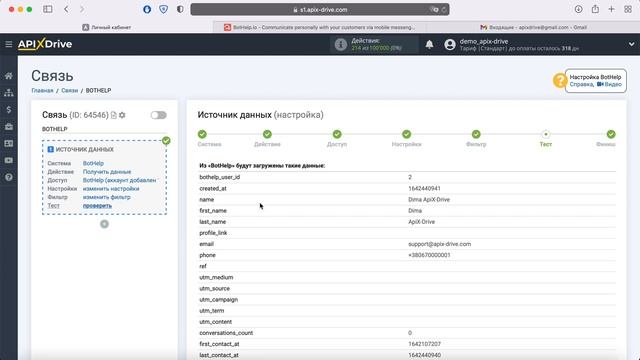Go back with Safari back arrow
The height and width of the screenshot is (360, 640).
point(66,9)
